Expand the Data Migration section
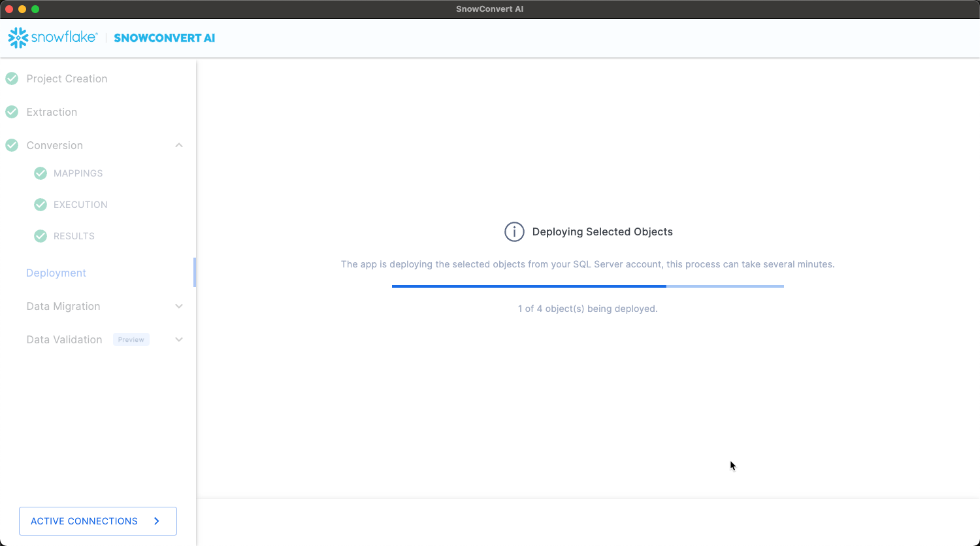The height and width of the screenshot is (546, 980). pos(179,306)
